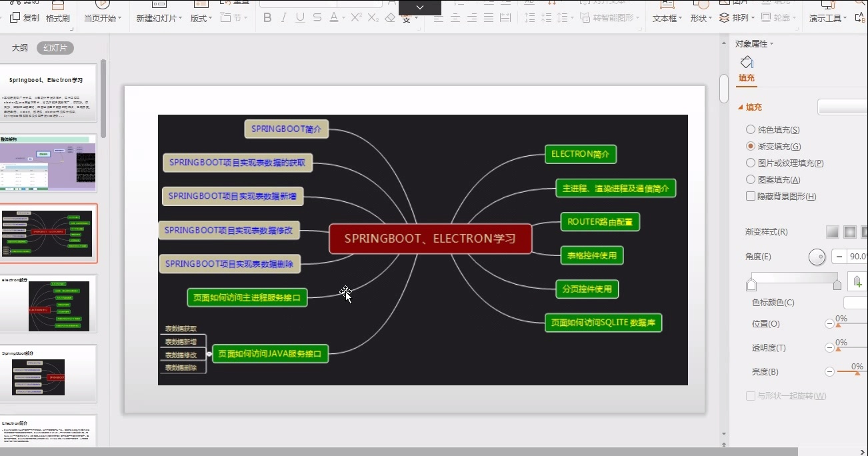The width and height of the screenshot is (868, 456).
Task: Switch to the Outline (大纲) tab
Action: 20,48
